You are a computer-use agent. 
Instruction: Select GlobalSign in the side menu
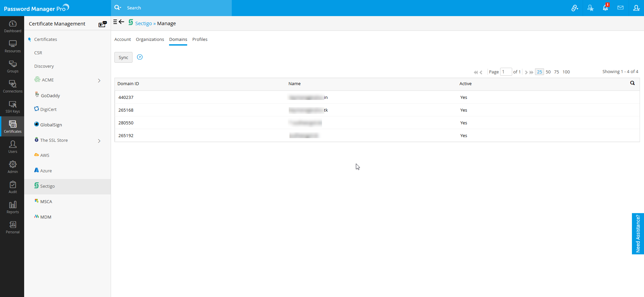coord(51,125)
